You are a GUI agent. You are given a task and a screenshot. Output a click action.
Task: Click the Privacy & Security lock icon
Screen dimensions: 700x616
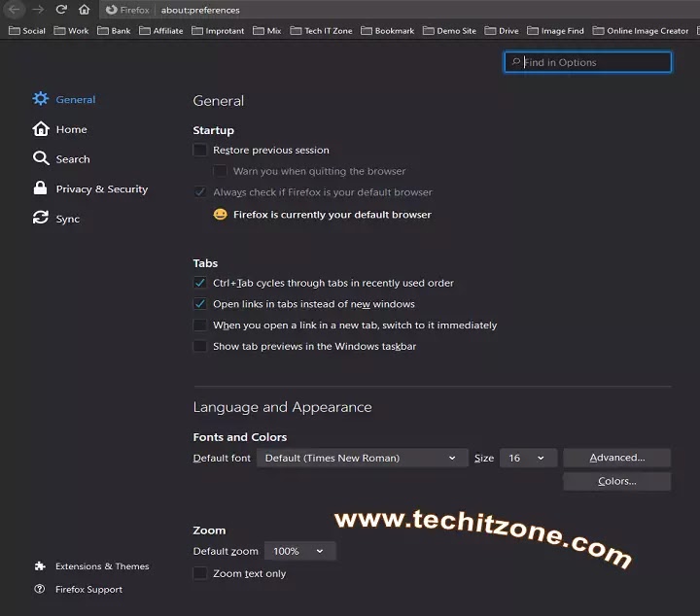[40, 188]
